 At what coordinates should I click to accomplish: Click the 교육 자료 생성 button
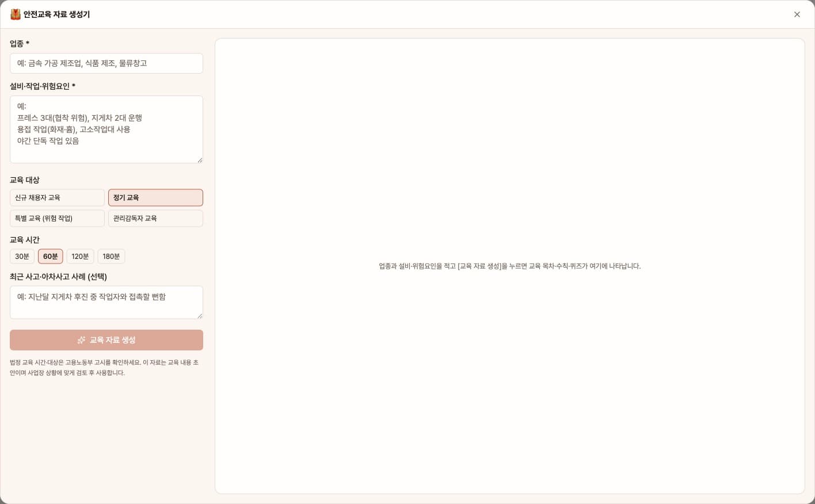coord(106,340)
